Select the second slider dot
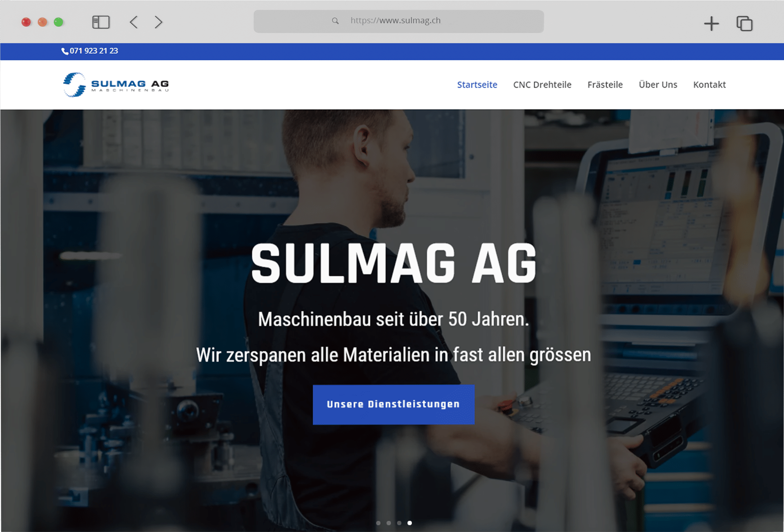Image resolution: width=784 pixels, height=532 pixels. pos(389,523)
